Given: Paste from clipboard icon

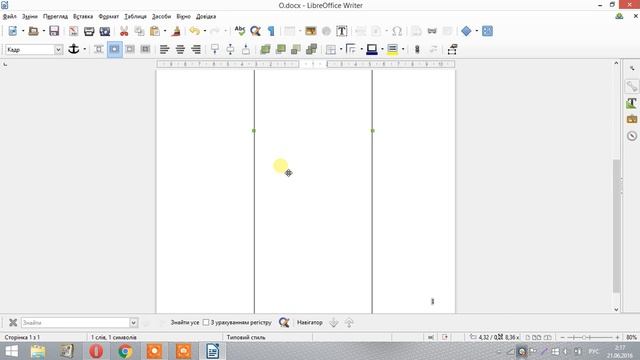Looking at the screenshot, I should coord(155,31).
